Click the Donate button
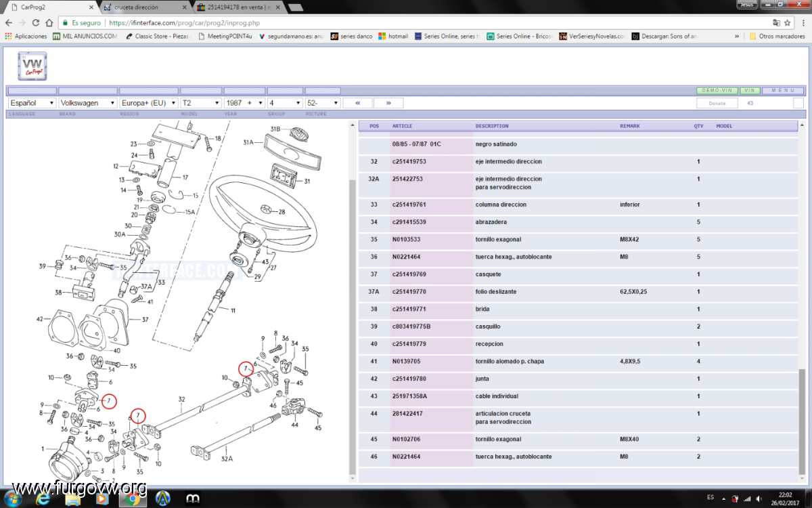812x508 pixels. [x=717, y=103]
